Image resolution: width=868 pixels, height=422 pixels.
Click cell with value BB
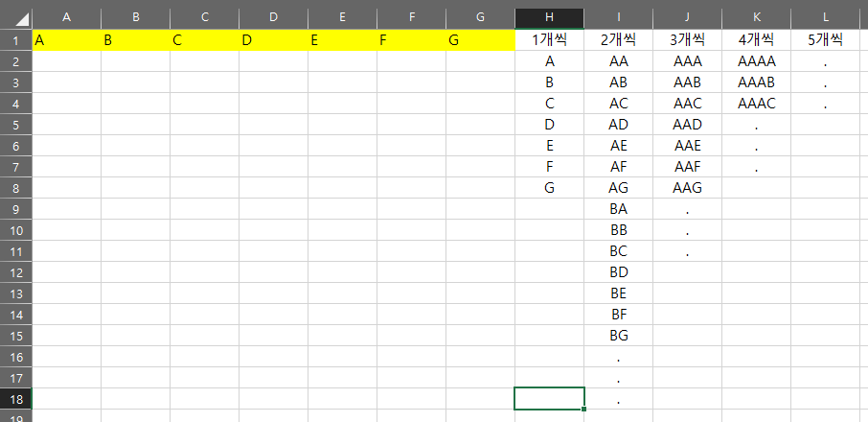tap(618, 230)
